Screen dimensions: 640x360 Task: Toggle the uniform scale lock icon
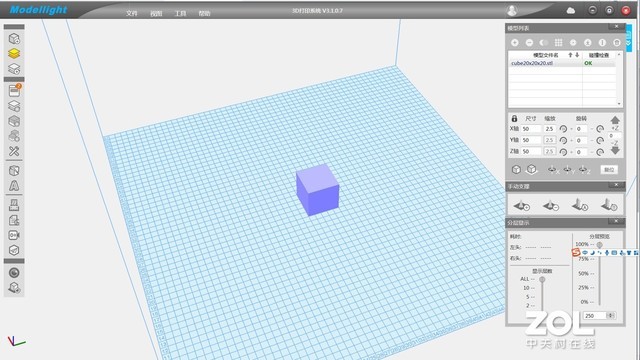(514, 118)
